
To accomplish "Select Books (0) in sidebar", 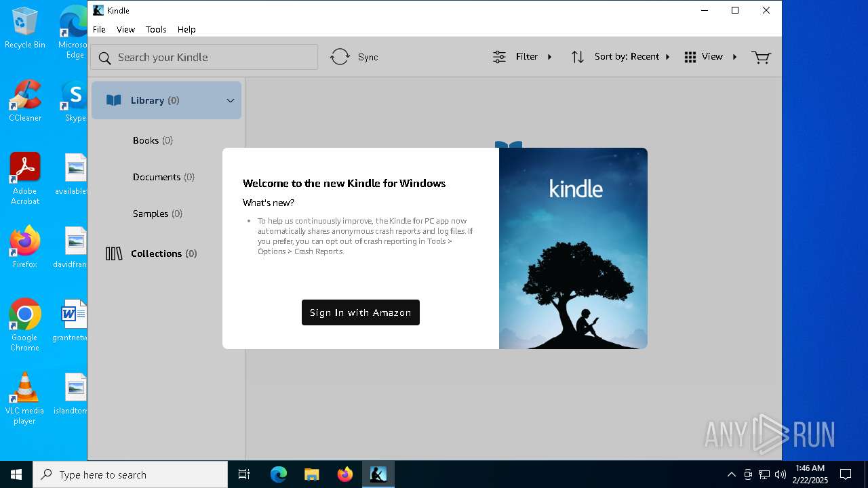I will coord(153,140).
